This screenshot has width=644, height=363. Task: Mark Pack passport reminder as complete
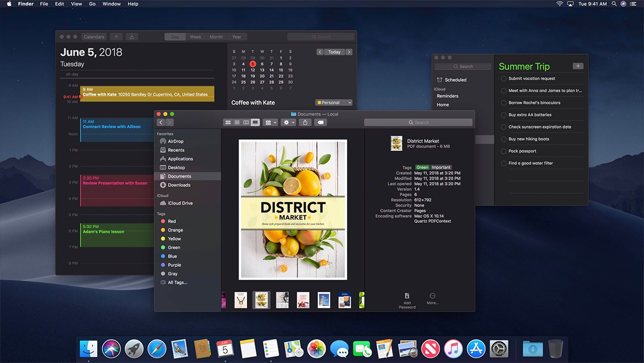click(503, 151)
